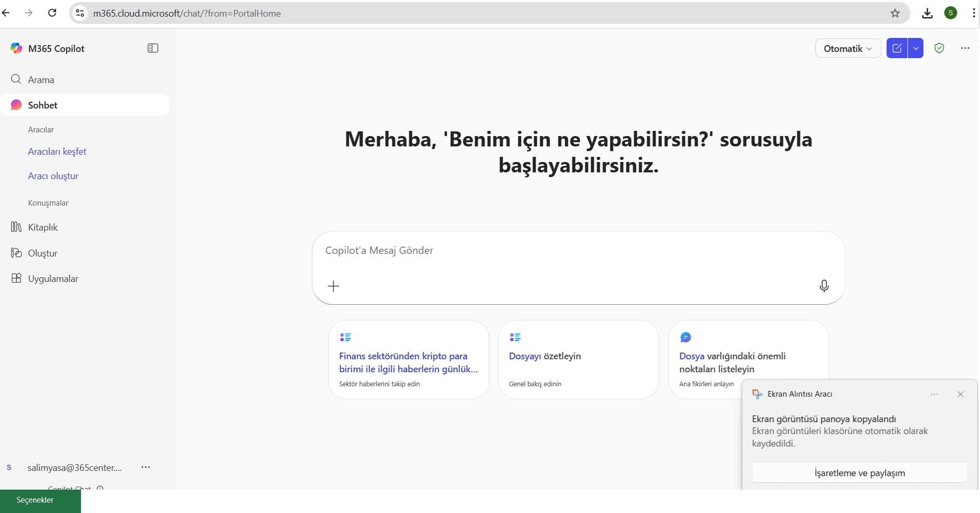Reload the browser page
Screen dimensions: 980x513
(x=52, y=13)
